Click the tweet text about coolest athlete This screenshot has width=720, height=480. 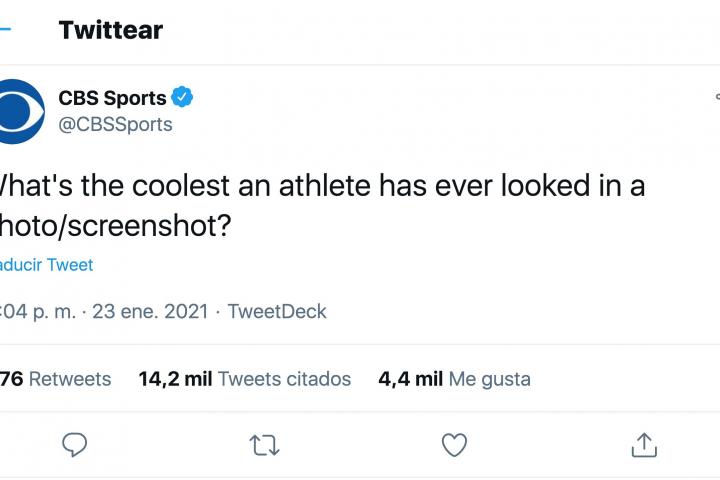(x=320, y=187)
